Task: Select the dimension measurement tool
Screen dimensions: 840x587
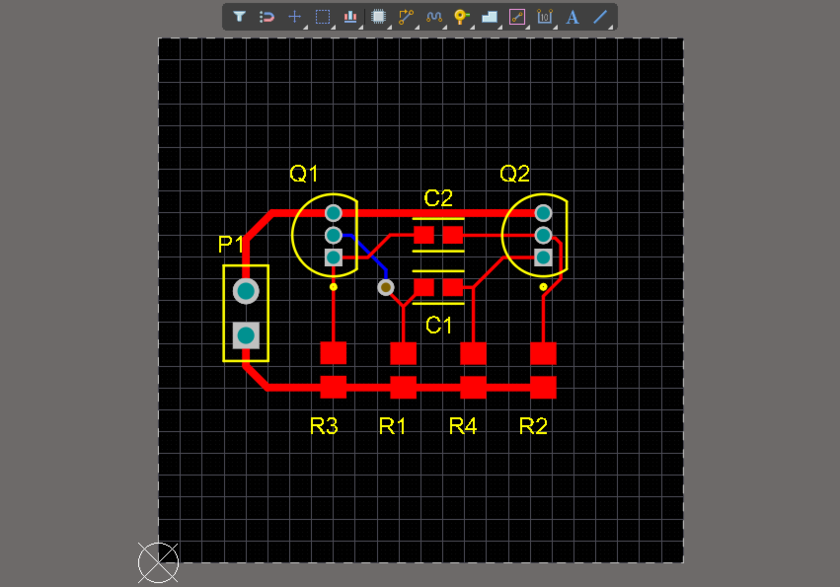Action: pos(545,16)
